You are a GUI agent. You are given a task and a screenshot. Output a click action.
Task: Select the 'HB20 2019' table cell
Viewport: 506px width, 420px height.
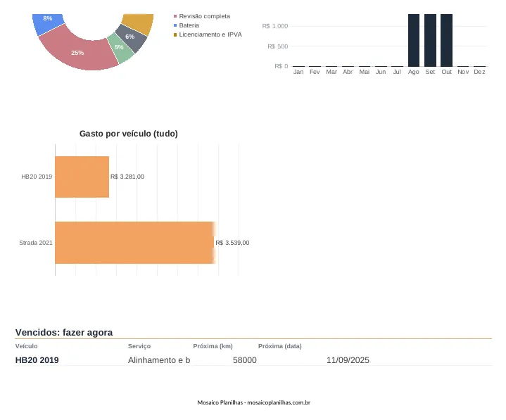click(37, 360)
